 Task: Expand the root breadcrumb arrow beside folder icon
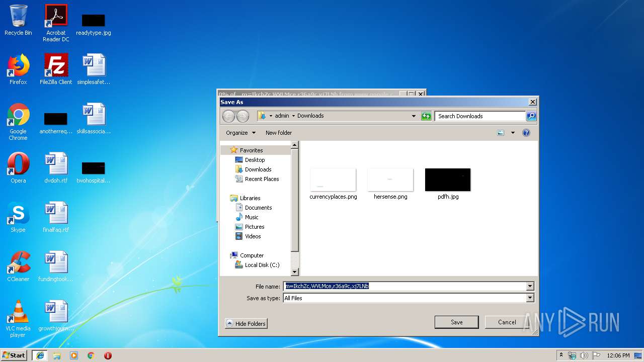[271, 116]
